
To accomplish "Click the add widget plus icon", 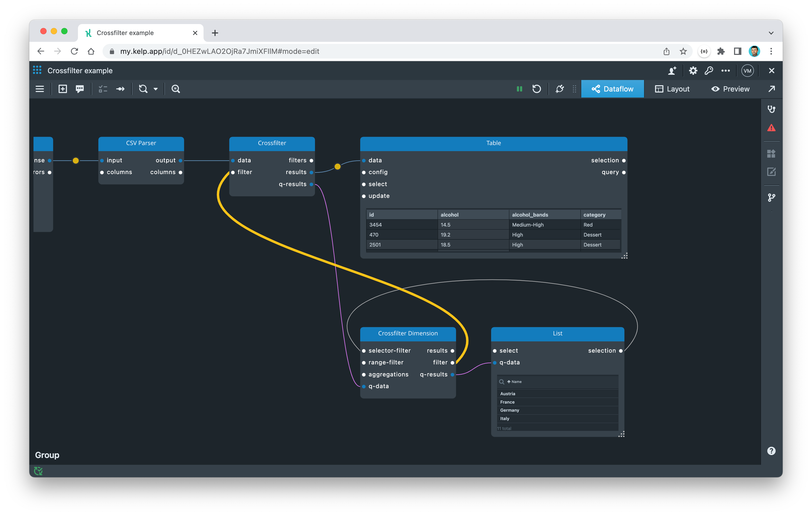I will click(x=63, y=89).
